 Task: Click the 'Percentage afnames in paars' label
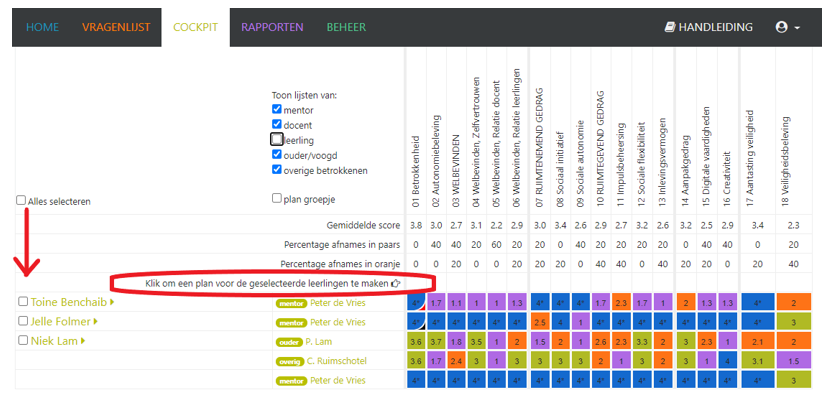(342, 245)
